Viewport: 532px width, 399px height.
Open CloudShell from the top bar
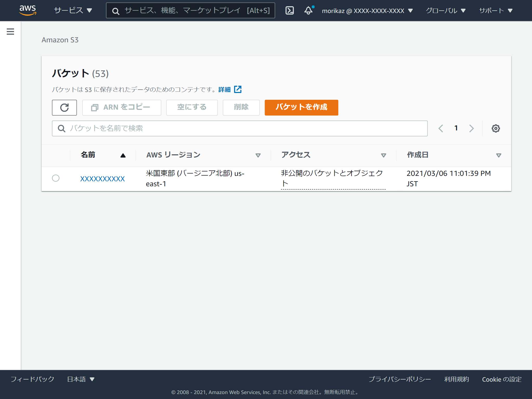pyautogui.click(x=289, y=10)
